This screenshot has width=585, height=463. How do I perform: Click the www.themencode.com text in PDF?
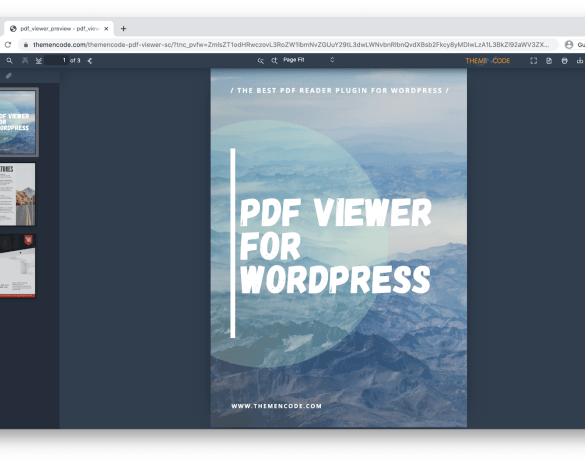(x=276, y=406)
